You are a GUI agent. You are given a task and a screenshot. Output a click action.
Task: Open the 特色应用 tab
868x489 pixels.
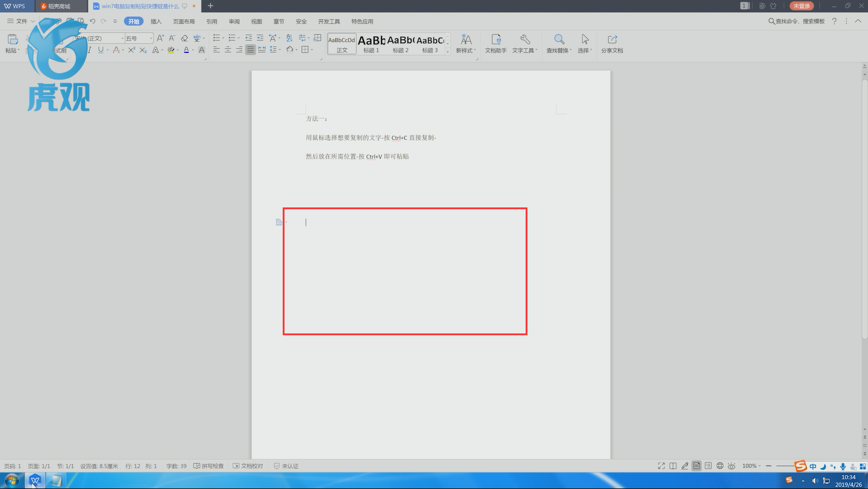[362, 21]
